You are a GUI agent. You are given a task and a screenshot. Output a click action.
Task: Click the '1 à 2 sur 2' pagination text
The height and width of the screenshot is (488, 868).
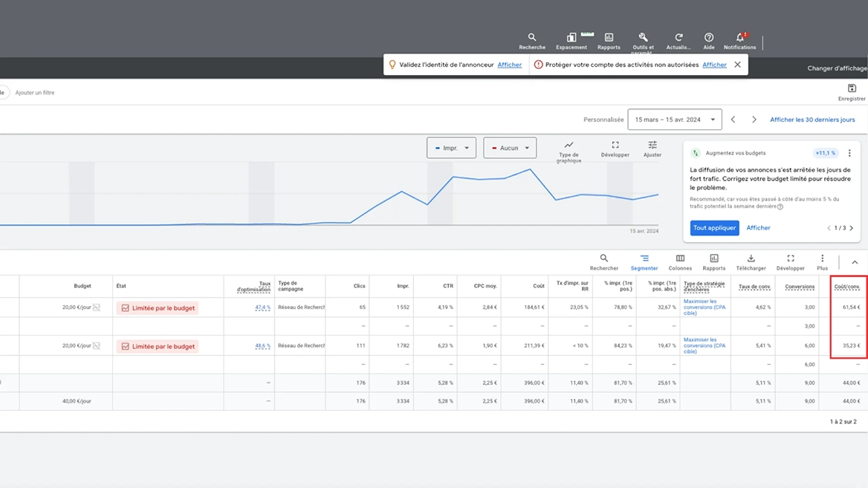[843, 422]
